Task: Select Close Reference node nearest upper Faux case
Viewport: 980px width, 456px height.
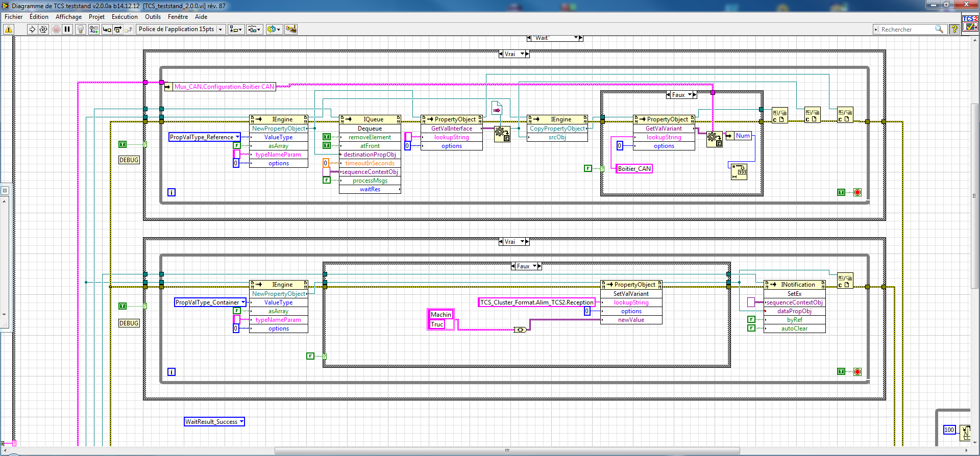Action: point(779,115)
